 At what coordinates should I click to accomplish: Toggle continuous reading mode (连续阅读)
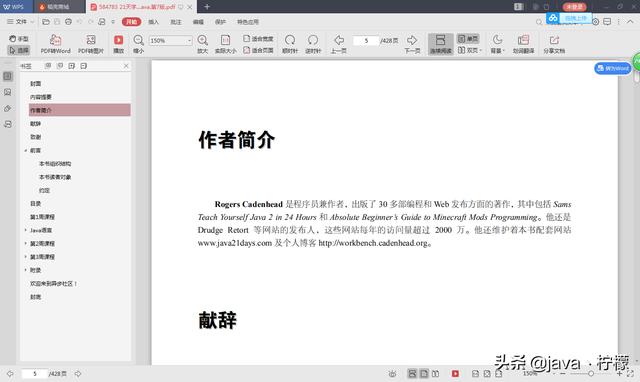pos(440,44)
